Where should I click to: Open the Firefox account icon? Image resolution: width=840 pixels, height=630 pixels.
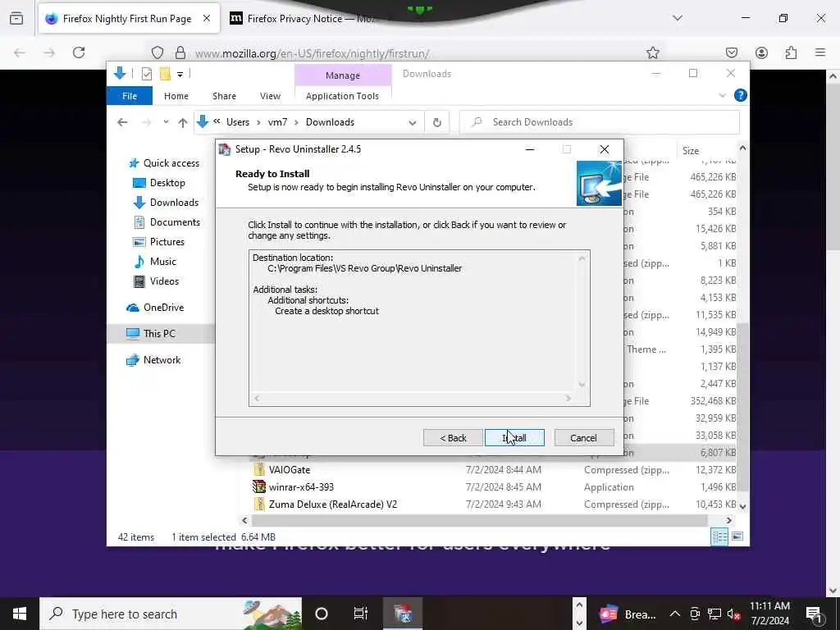tap(761, 52)
